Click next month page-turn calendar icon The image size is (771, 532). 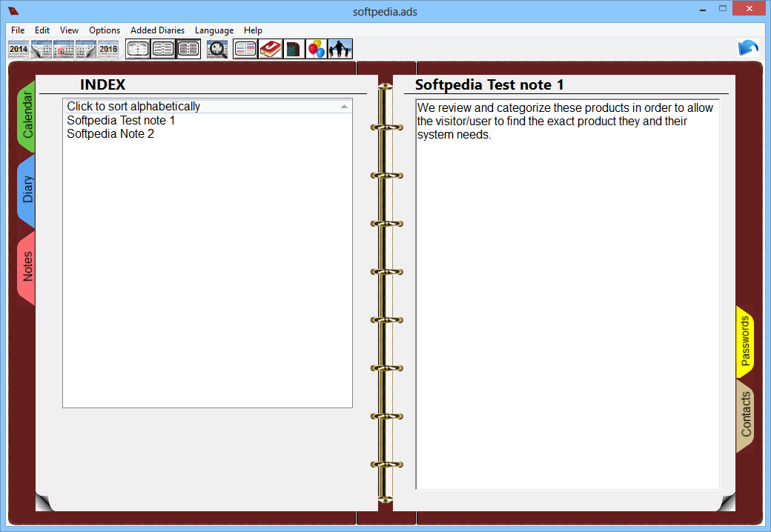(x=85, y=49)
